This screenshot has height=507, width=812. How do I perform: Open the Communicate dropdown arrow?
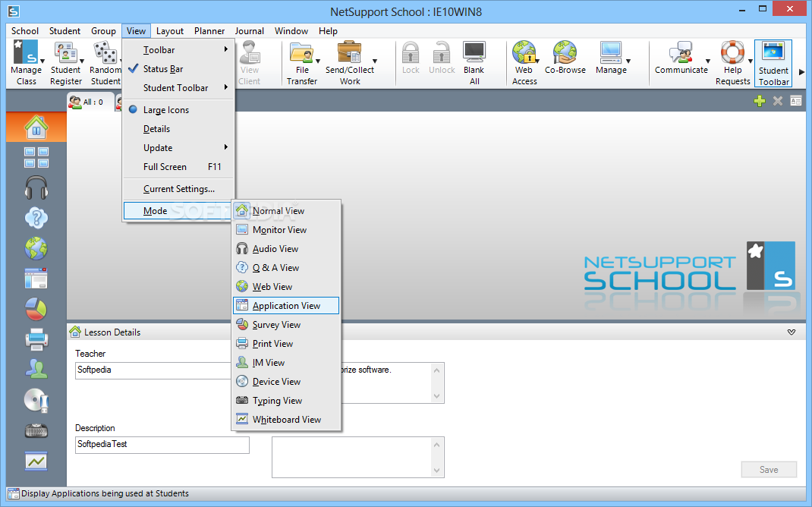pos(708,61)
